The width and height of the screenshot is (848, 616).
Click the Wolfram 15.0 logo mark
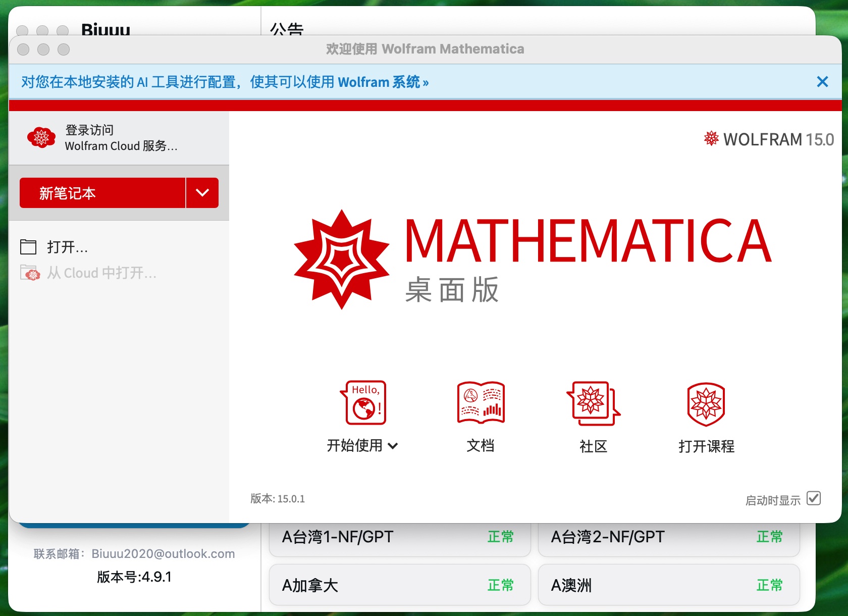tap(711, 138)
